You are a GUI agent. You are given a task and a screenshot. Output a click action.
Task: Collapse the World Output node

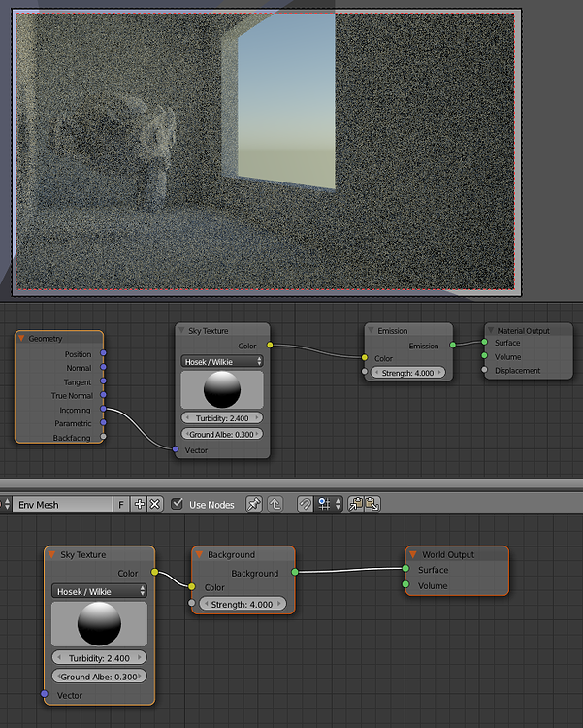point(413,554)
